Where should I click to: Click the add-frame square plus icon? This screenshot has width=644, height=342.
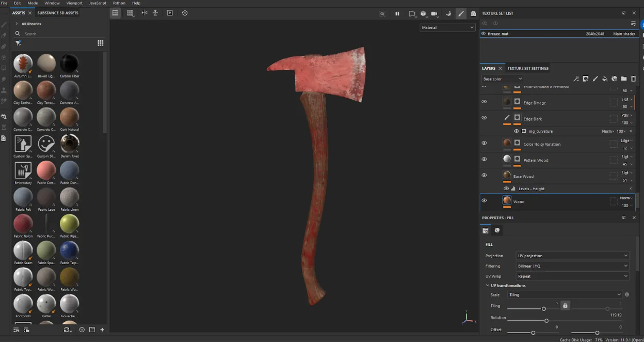pyautogui.click(x=170, y=13)
